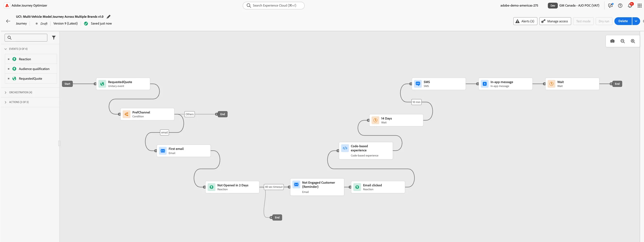Click the 10 min path label

(x=416, y=102)
